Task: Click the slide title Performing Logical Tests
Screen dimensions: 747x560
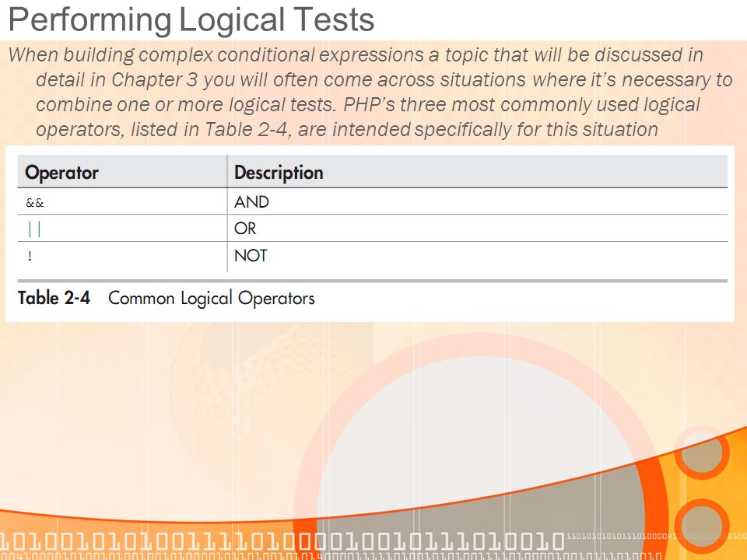Action: point(191,20)
